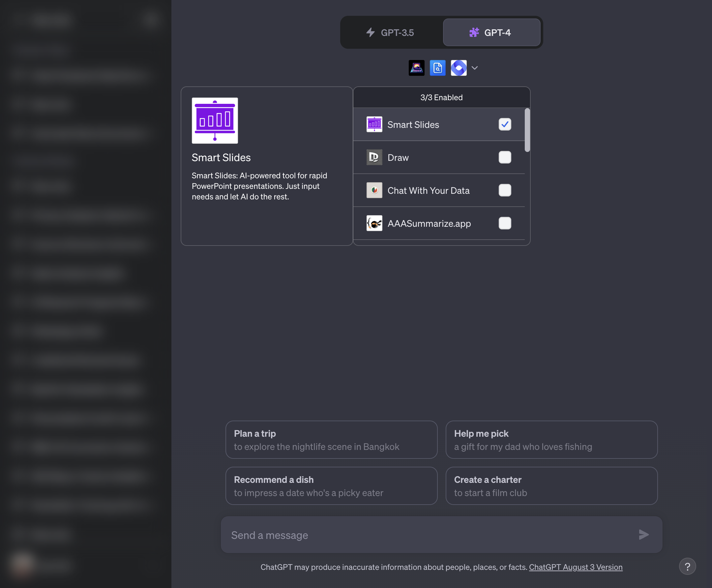Click the Smart Slides icon in the plugin list
This screenshot has height=588, width=712.
(x=374, y=125)
